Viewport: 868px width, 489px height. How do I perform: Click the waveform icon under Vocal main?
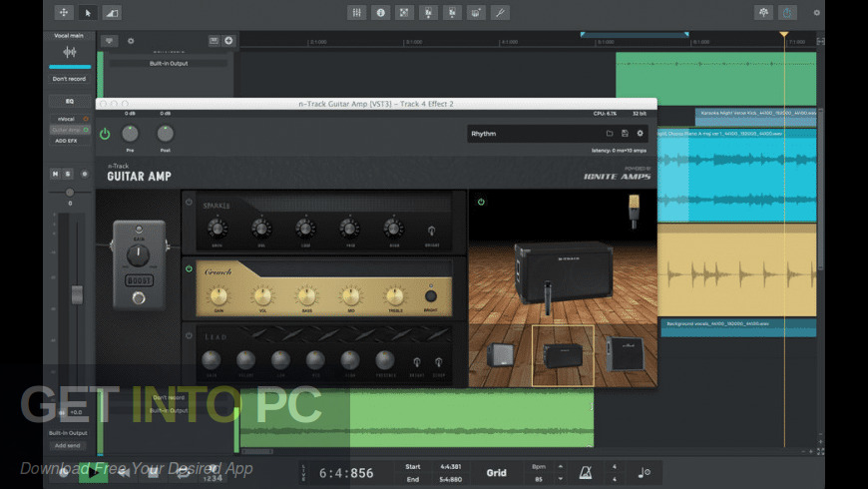pos(70,52)
